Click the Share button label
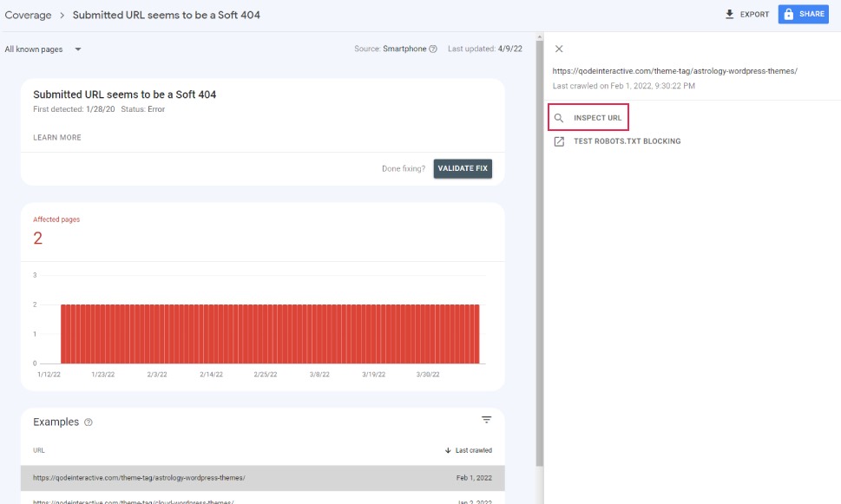841x504 pixels. [x=811, y=15]
